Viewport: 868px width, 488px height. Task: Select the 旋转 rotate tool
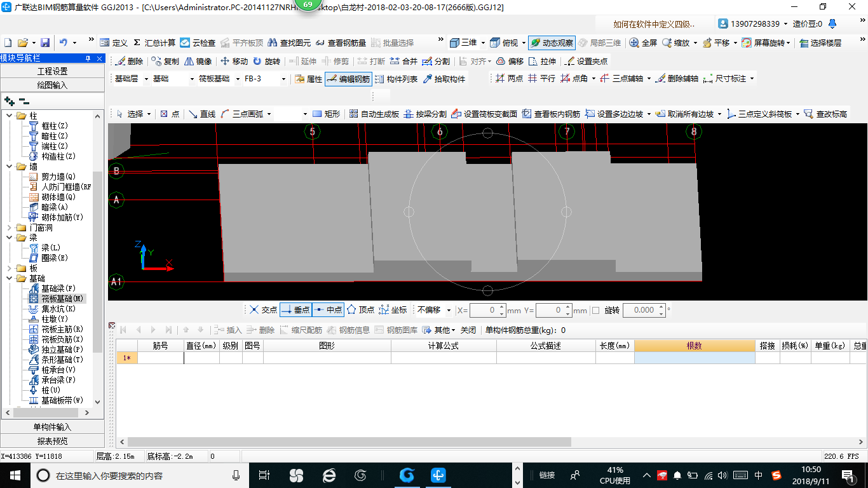[x=266, y=62]
